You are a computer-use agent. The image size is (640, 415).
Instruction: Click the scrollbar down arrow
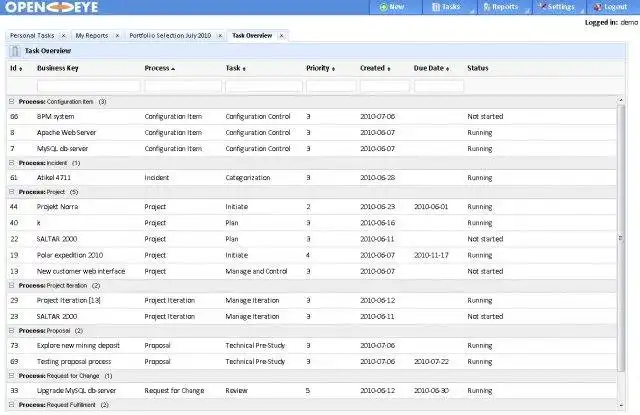pyautogui.click(x=621, y=406)
